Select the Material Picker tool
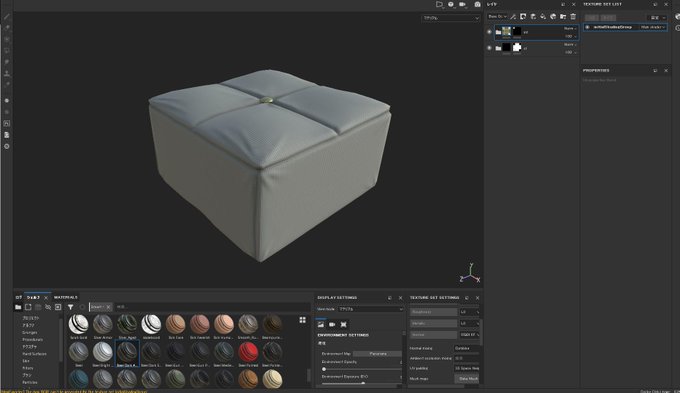This screenshot has height=393, width=680. click(7, 84)
